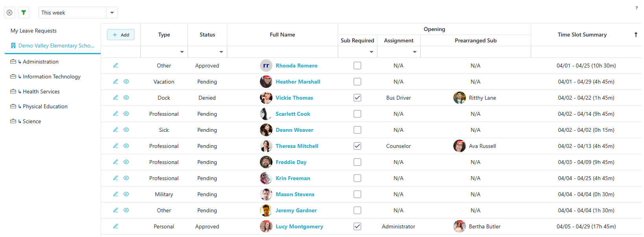This screenshot has height=237, width=644.
Task: Expand the Status column filter dropdown
Action: point(221,52)
